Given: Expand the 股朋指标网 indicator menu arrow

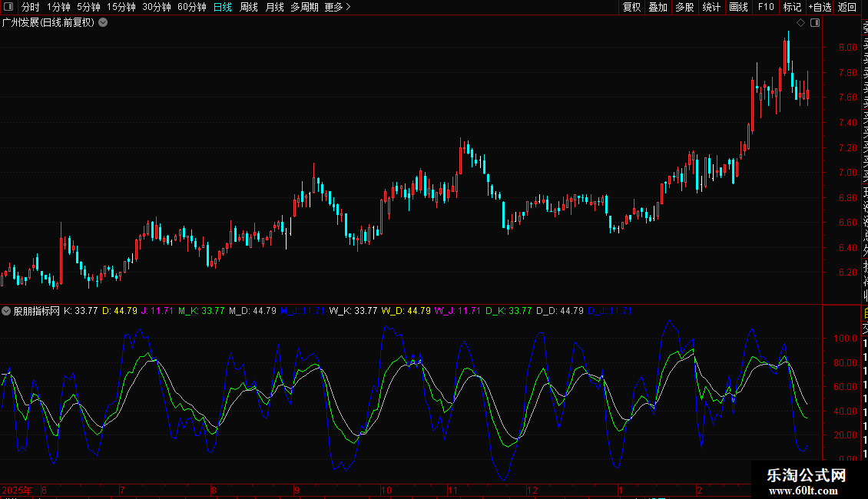Looking at the screenshot, I should tap(5, 311).
